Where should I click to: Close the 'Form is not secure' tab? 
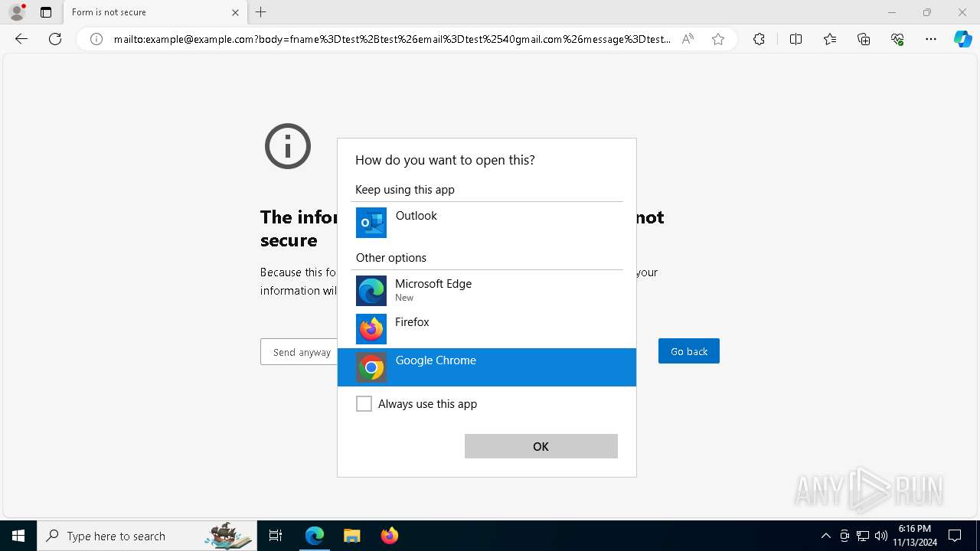[235, 12]
